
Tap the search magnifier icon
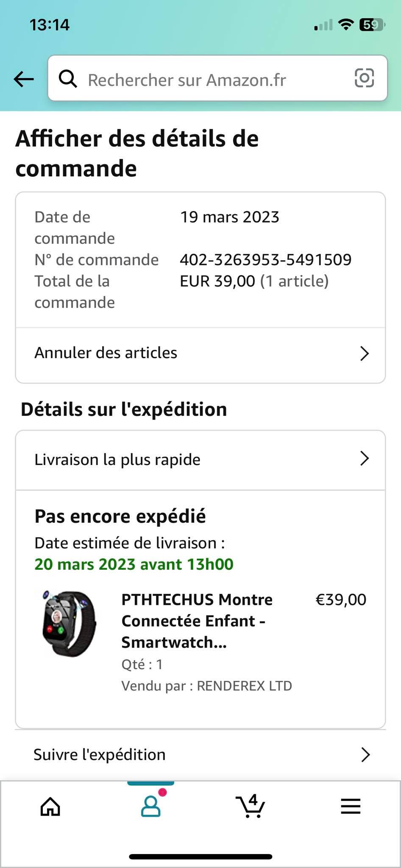coord(68,79)
